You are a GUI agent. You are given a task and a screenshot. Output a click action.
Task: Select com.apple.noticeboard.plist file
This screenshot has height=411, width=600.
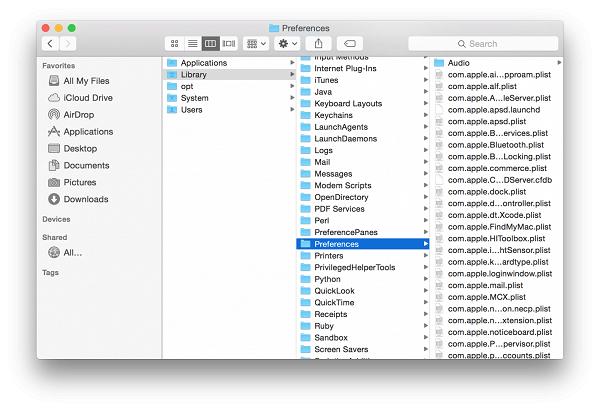[497, 332]
